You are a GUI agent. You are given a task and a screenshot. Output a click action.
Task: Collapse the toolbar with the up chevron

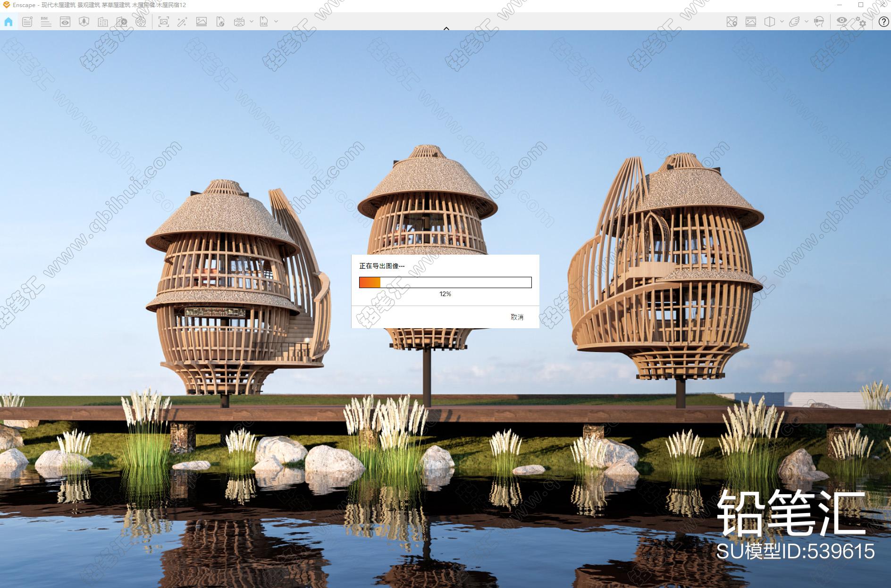point(446,28)
